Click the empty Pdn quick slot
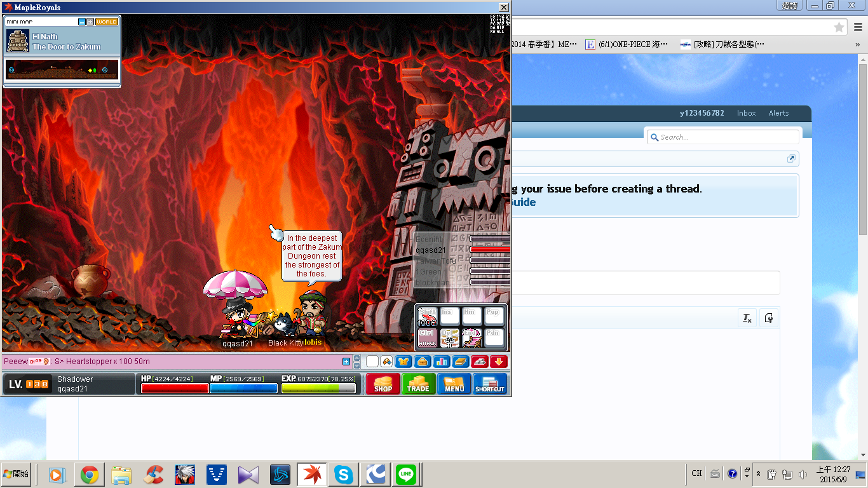This screenshot has width=868, height=488. click(x=494, y=338)
